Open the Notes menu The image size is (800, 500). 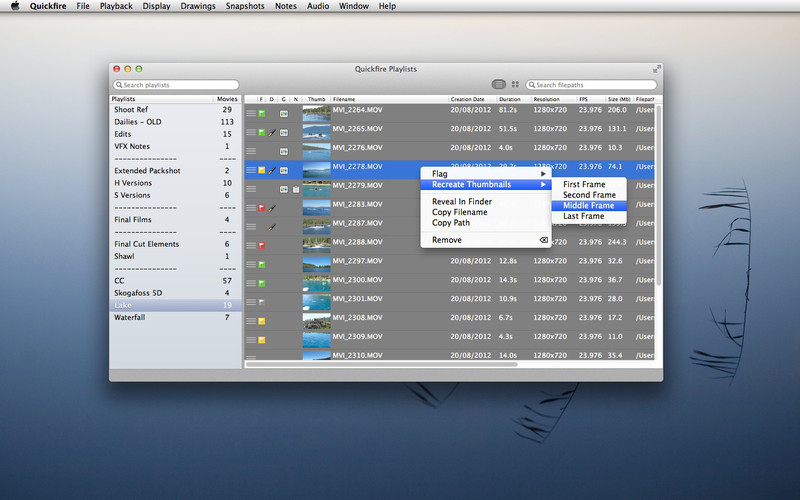point(286,6)
